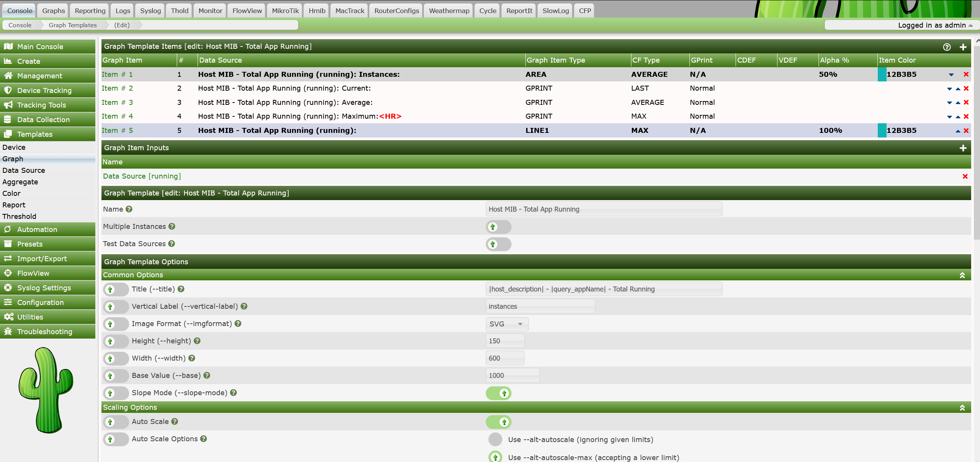Click the blue delete icon for Item #5
The height and width of the screenshot is (462, 980).
pos(968,130)
